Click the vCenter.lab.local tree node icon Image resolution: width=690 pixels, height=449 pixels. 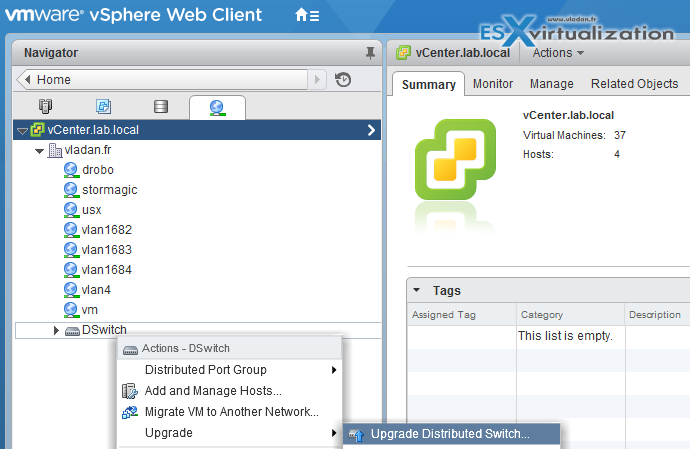(x=37, y=130)
